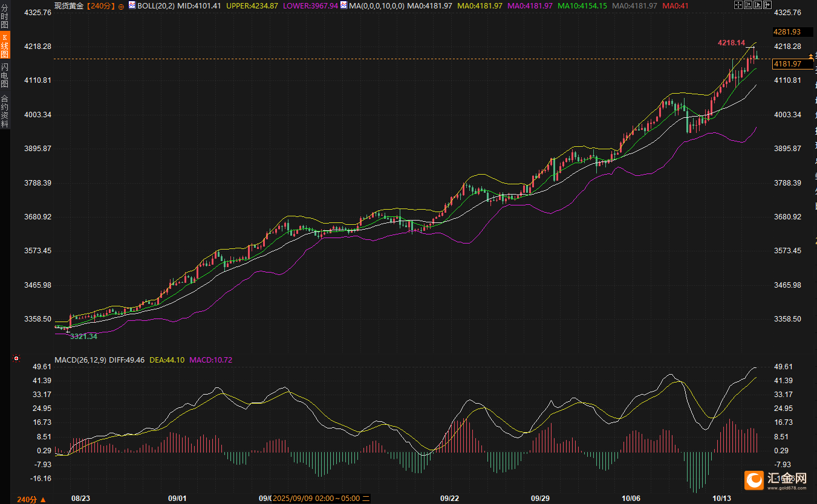
Task: Click the 现货黄金 instrument title
Action: click(70, 6)
